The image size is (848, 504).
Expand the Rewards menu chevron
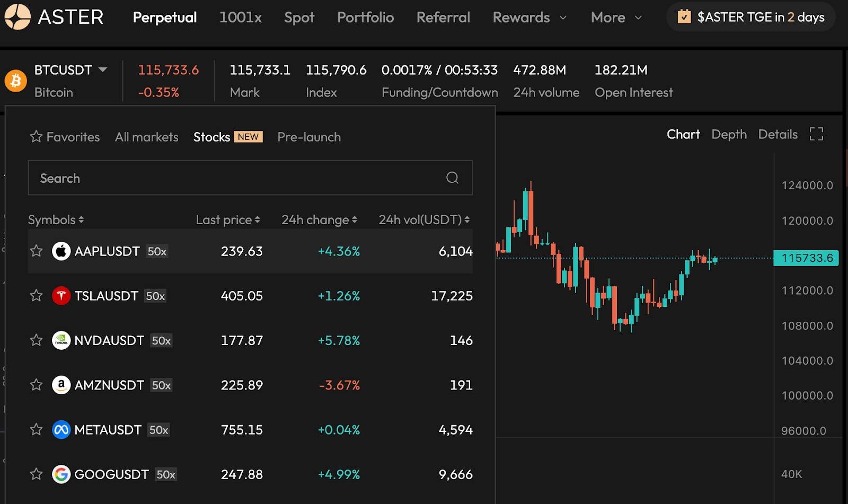[563, 17]
